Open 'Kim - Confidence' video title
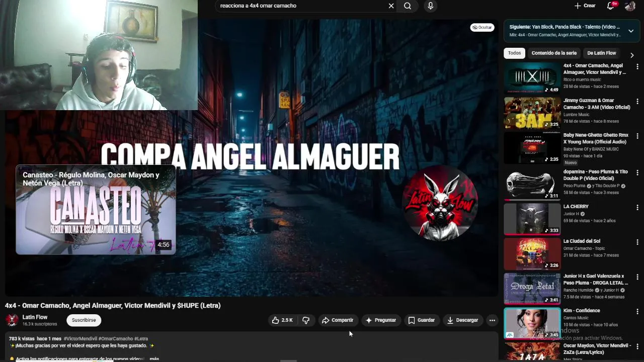The width and height of the screenshot is (644, 362). (x=582, y=311)
